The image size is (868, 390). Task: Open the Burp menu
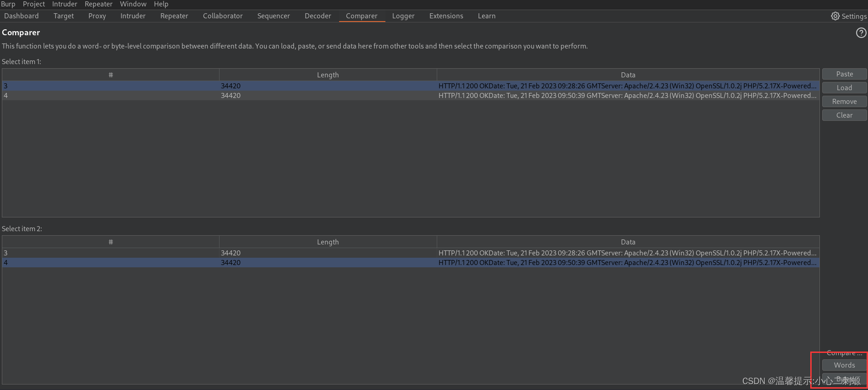pyautogui.click(x=8, y=4)
